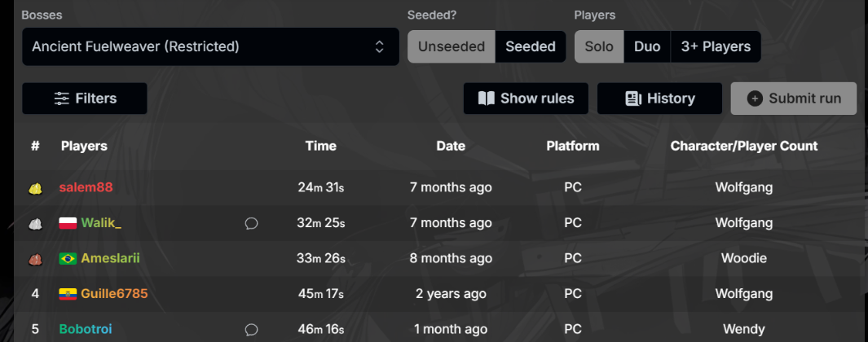
Task: Click the Poland flag next to Walik_
Action: click(x=68, y=223)
